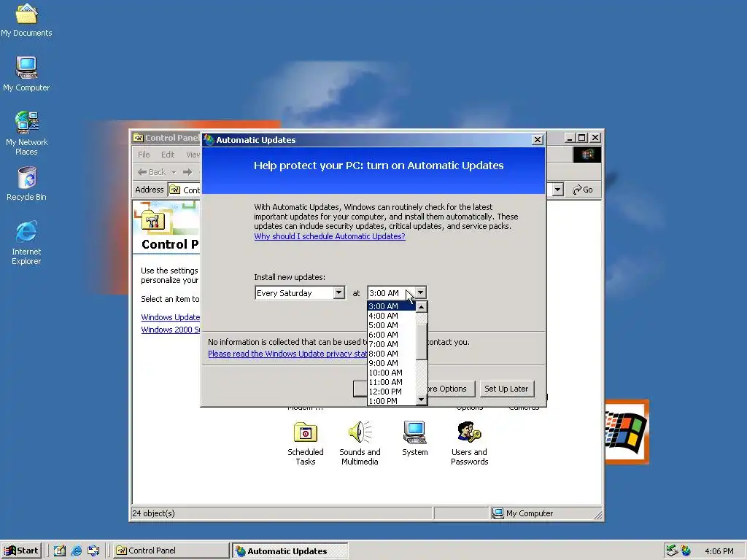Open File menu in Control Panel
Image resolution: width=747 pixels, height=560 pixels.
(144, 155)
